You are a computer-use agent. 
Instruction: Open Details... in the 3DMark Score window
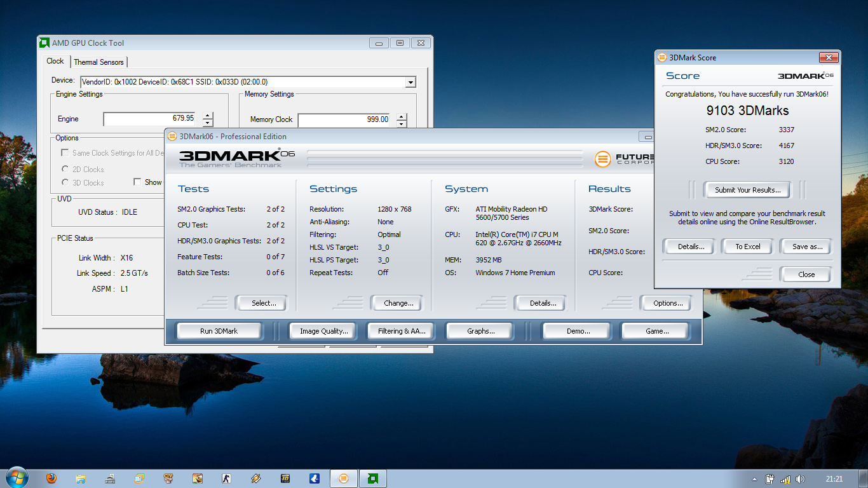[x=691, y=247]
